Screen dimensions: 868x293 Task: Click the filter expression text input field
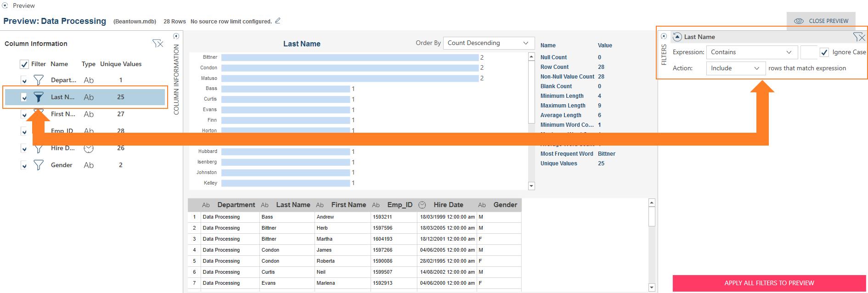coord(808,52)
